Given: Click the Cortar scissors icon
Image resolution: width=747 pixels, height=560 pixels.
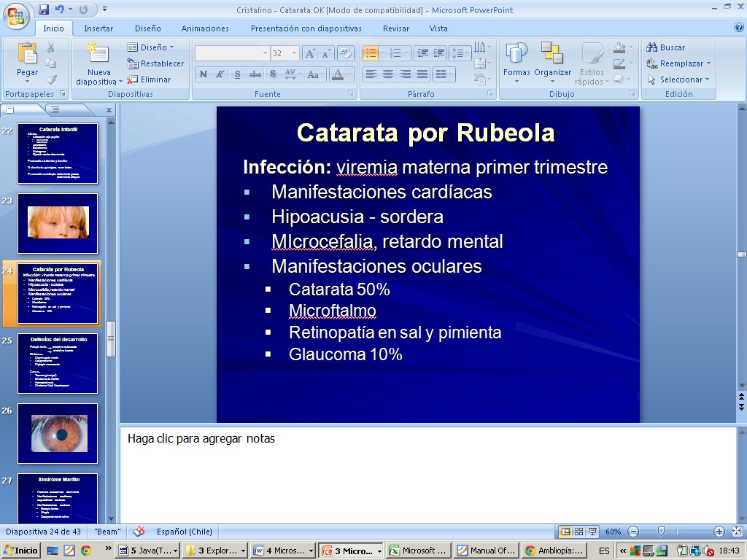Looking at the screenshot, I should (x=51, y=47).
